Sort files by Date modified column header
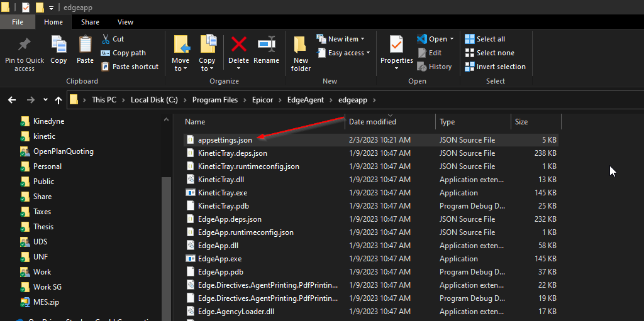The image size is (644, 321). (372, 122)
